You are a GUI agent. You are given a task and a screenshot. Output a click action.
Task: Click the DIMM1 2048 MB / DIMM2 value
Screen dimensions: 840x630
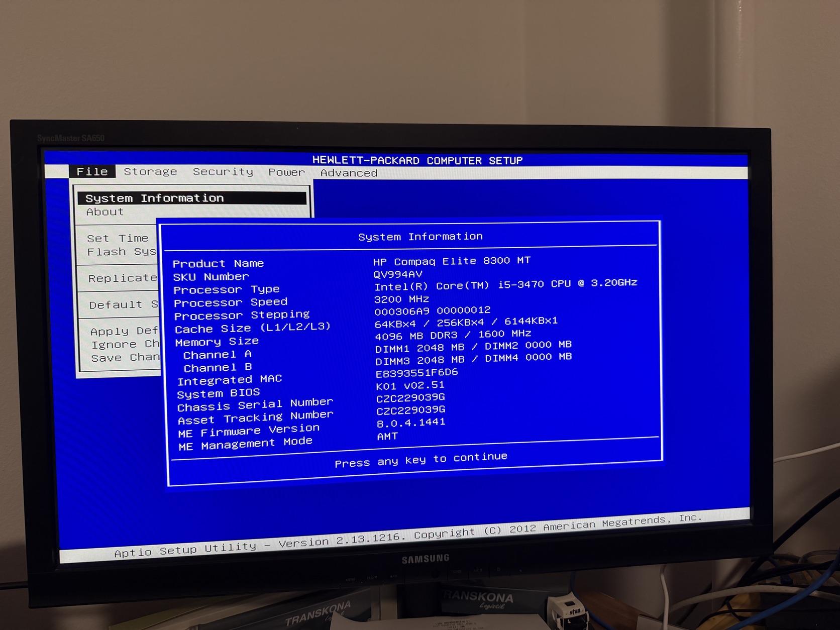click(474, 347)
